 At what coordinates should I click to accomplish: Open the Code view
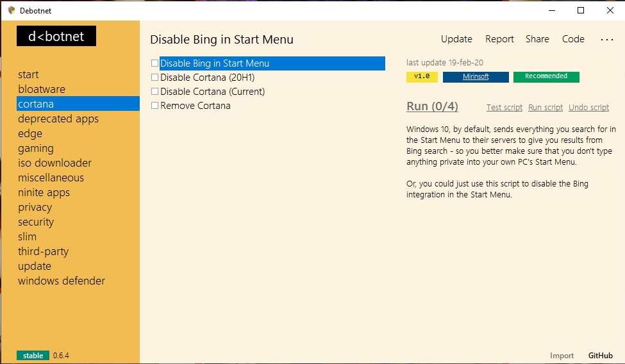pyautogui.click(x=573, y=39)
